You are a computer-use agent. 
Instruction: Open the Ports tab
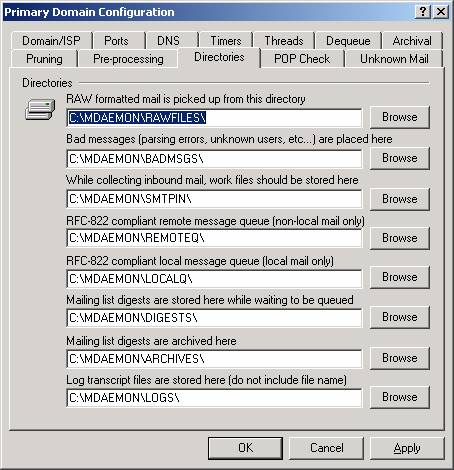click(116, 41)
